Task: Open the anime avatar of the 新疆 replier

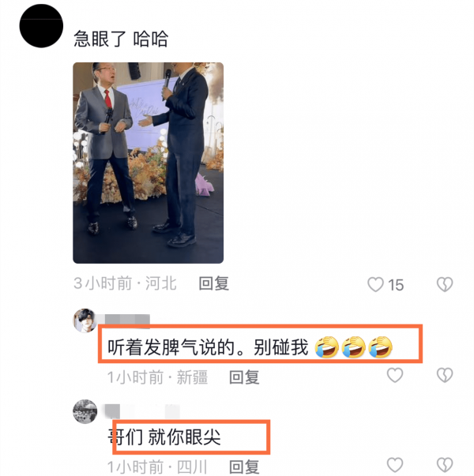Action: 85,320
